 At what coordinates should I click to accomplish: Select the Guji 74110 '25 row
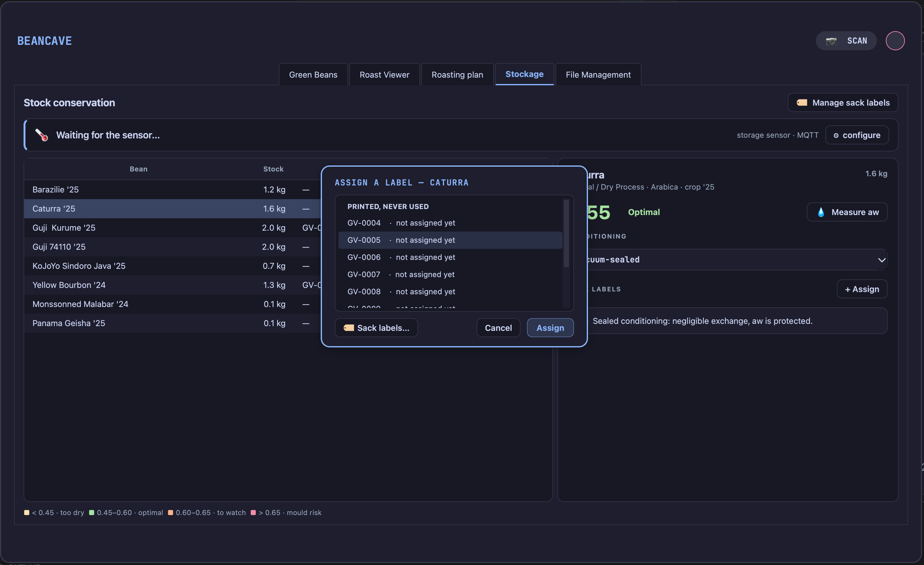click(x=172, y=247)
